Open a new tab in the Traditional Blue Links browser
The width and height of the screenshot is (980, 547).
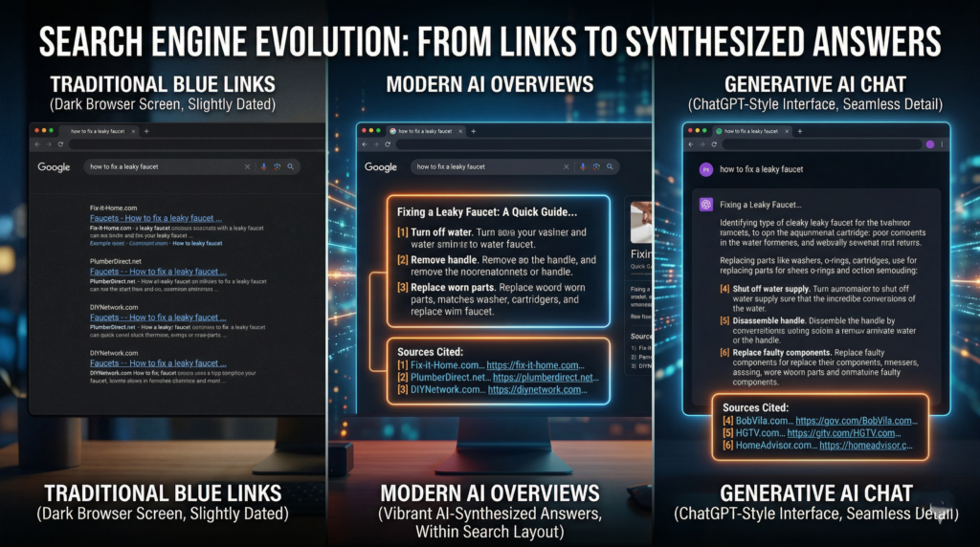146,131
